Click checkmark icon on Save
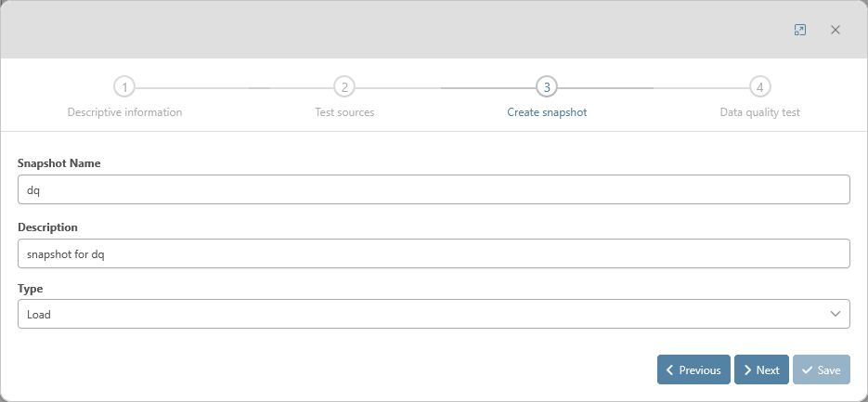The image size is (868, 402). (807, 370)
